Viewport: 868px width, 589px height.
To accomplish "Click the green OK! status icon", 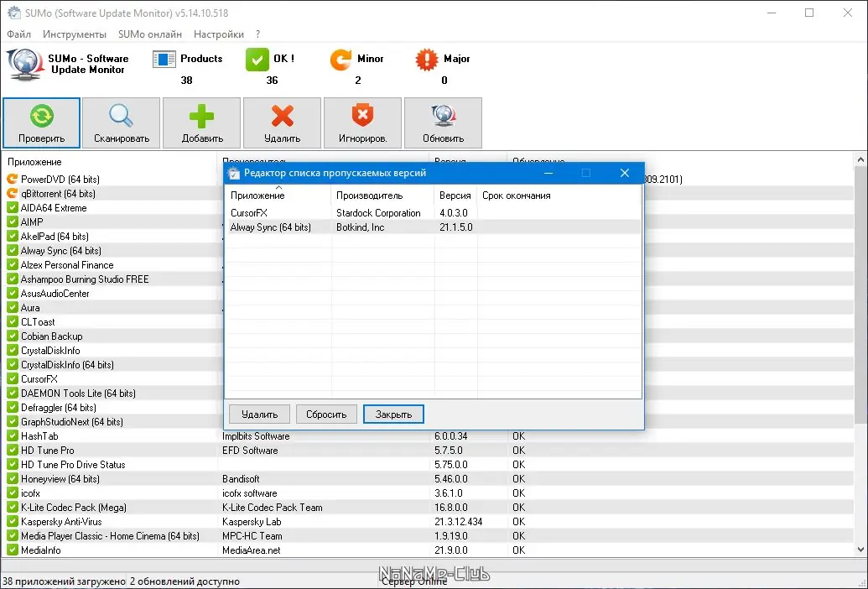I will click(x=257, y=59).
